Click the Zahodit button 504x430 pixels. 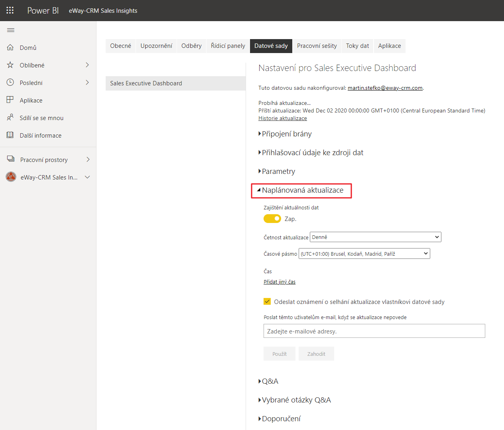[316, 354]
